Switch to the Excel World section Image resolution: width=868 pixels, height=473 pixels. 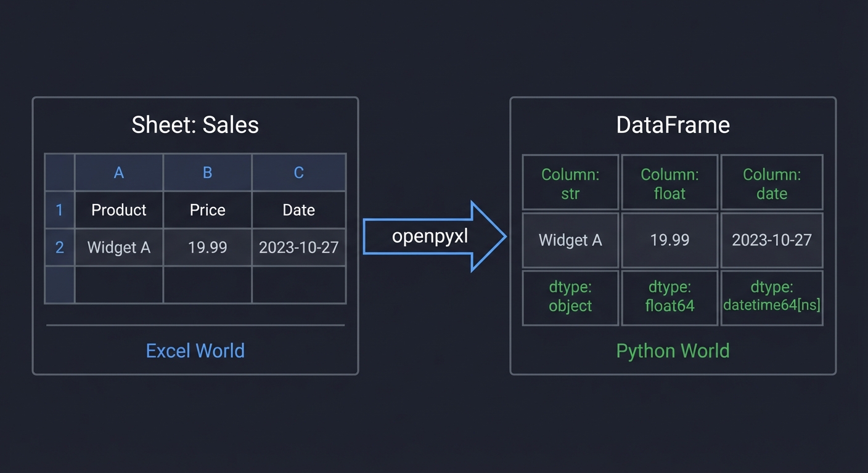pyautogui.click(x=195, y=350)
